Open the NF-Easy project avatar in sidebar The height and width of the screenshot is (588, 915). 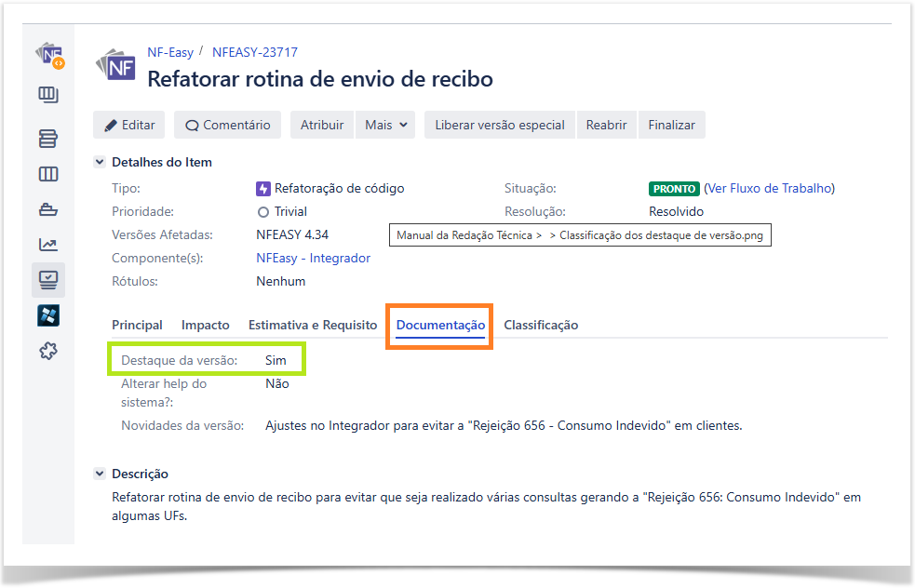(49, 57)
